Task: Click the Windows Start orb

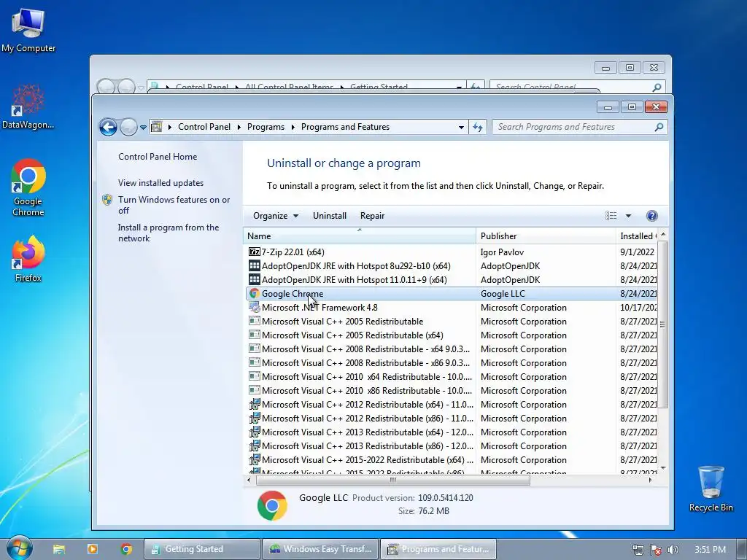Action: pyautogui.click(x=19, y=548)
